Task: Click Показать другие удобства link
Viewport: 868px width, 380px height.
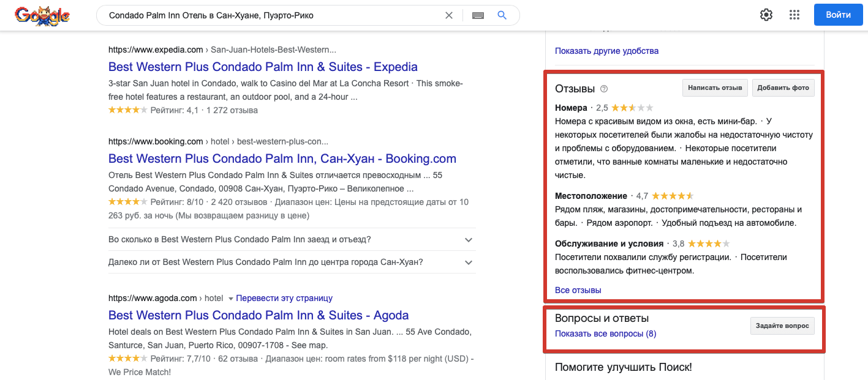Action: pyautogui.click(x=606, y=51)
